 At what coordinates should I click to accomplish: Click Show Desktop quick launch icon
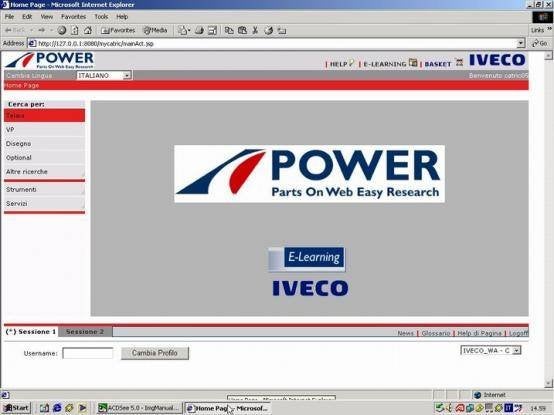[44, 408]
